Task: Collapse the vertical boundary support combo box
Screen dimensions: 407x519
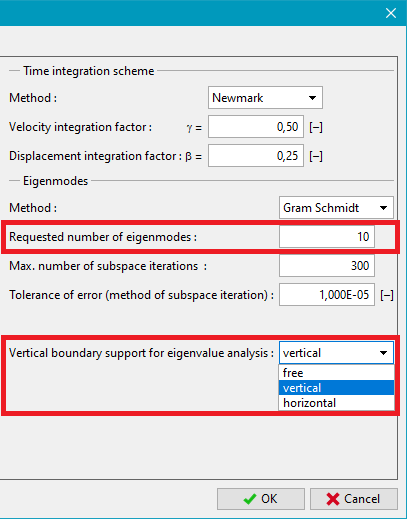Action: point(336,353)
